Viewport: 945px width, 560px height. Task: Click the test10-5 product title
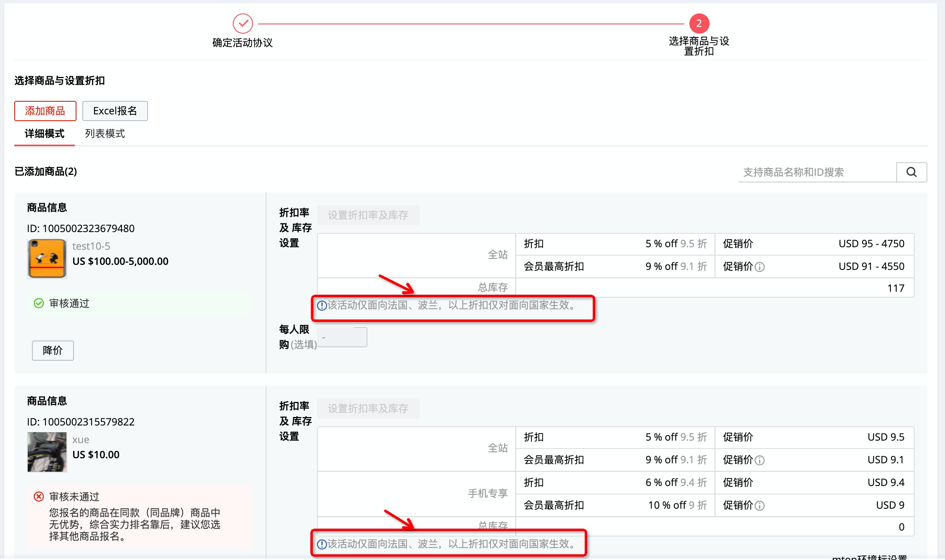(x=91, y=246)
